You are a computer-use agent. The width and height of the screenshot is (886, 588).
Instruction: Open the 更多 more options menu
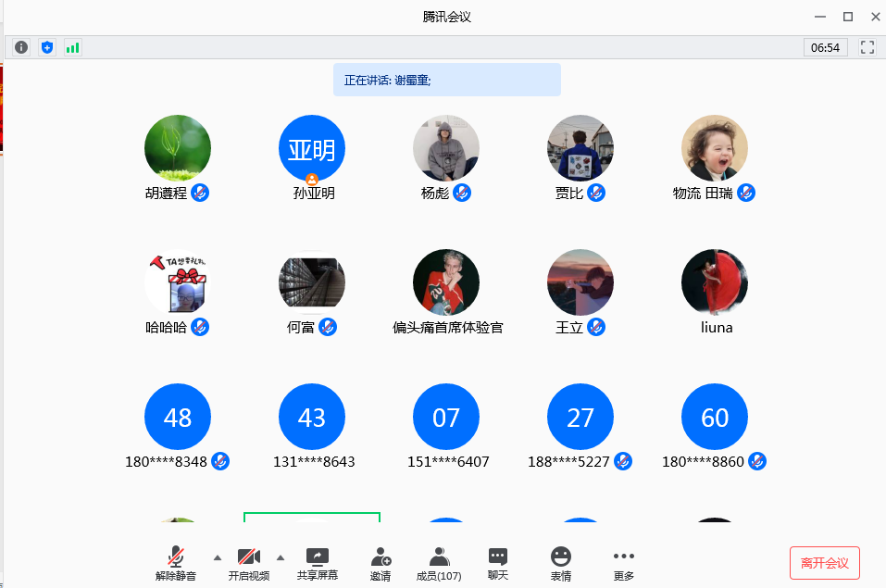click(x=624, y=563)
